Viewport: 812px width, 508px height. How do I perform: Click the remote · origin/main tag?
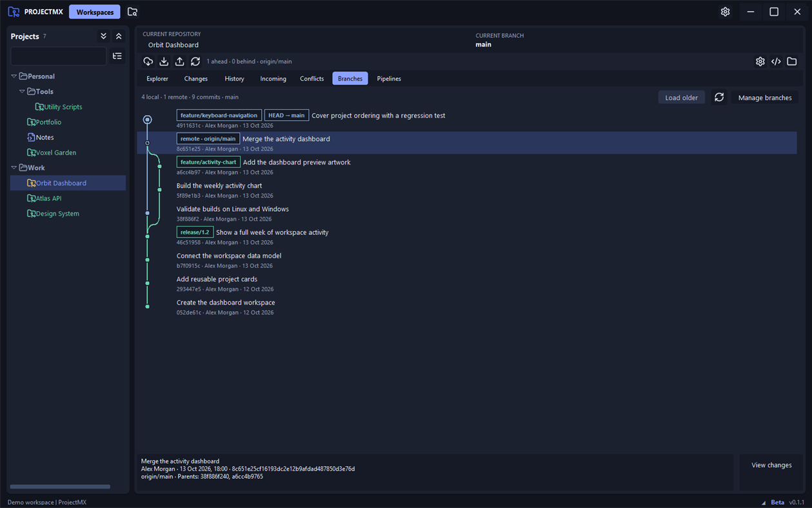point(208,139)
